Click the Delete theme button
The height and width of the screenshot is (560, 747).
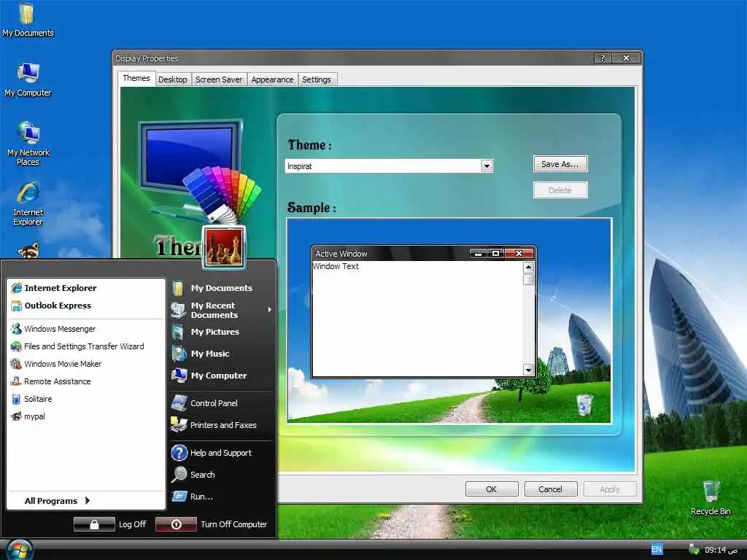pos(560,190)
